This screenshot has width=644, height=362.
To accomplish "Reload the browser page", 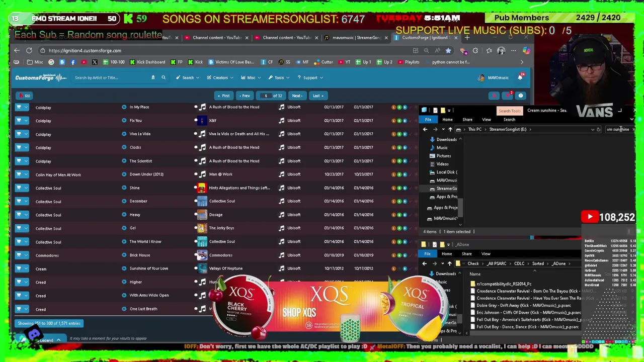I will [x=29, y=50].
